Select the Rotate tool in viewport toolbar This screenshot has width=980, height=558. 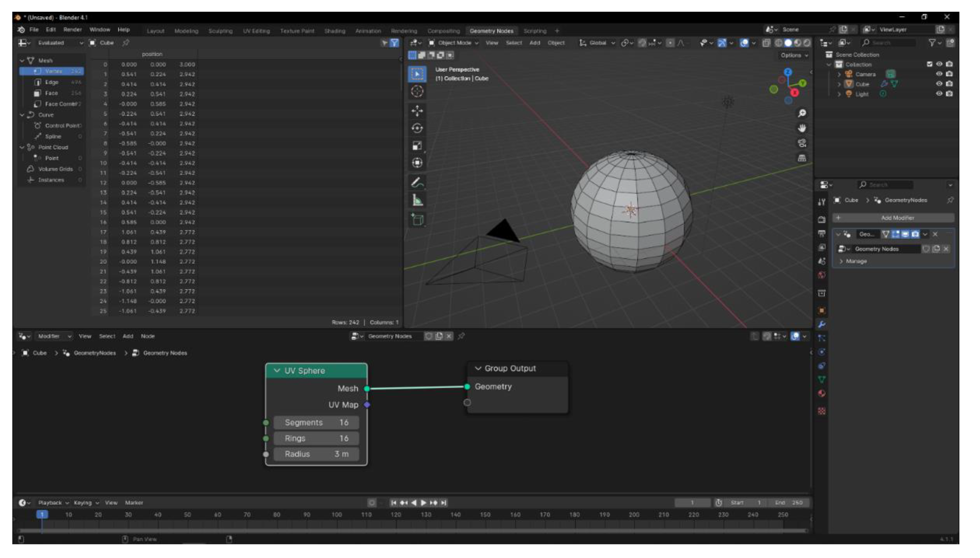tap(417, 128)
